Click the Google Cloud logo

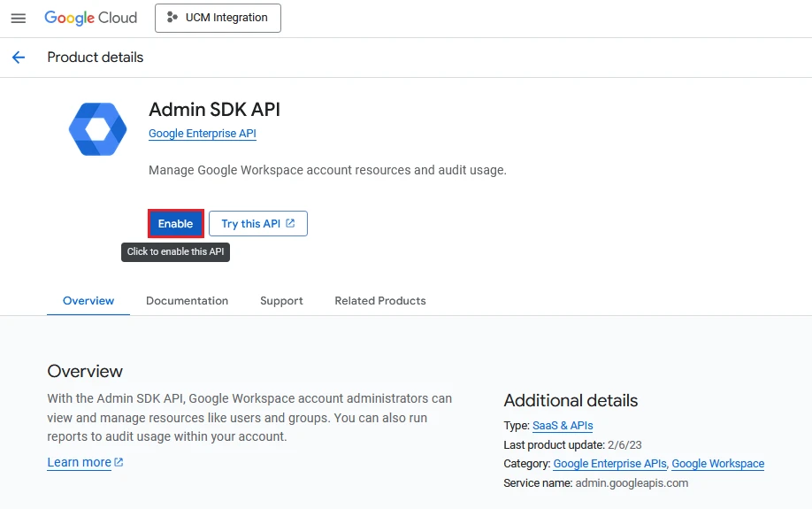[x=90, y=18]
